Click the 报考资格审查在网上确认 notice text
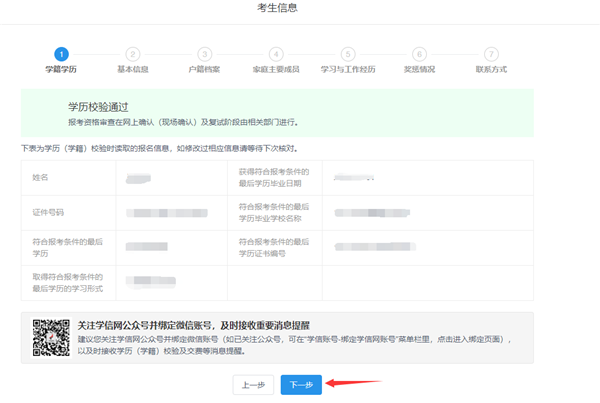Image resolution: width=600 pixels, height=403 pixels. (183, 122)
